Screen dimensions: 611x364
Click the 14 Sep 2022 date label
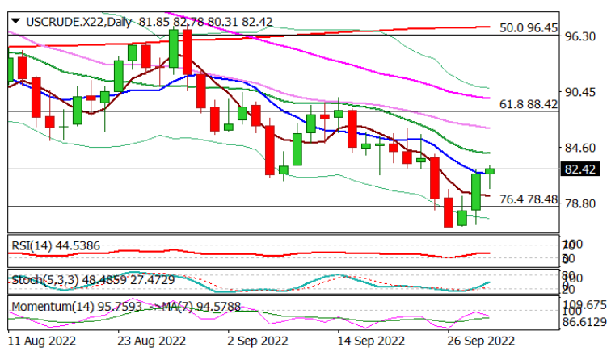tap(371, 341)
